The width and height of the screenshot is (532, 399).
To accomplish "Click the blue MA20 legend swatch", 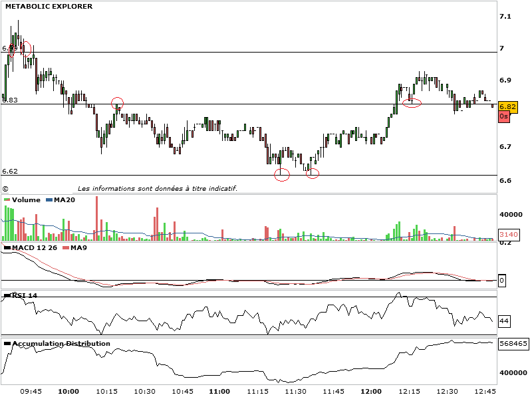I will pos(49,200).
